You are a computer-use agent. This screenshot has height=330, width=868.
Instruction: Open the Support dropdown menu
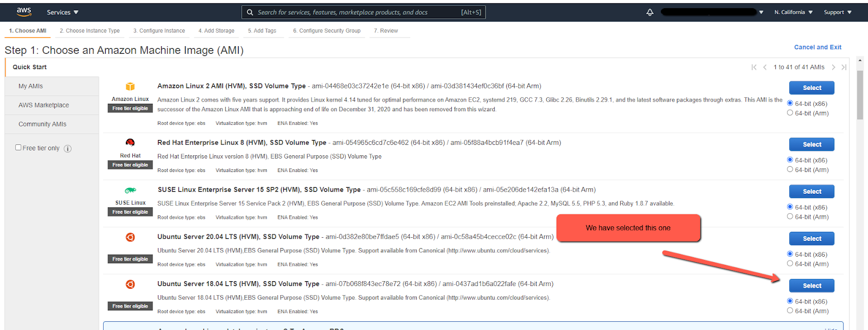point(838,12)
